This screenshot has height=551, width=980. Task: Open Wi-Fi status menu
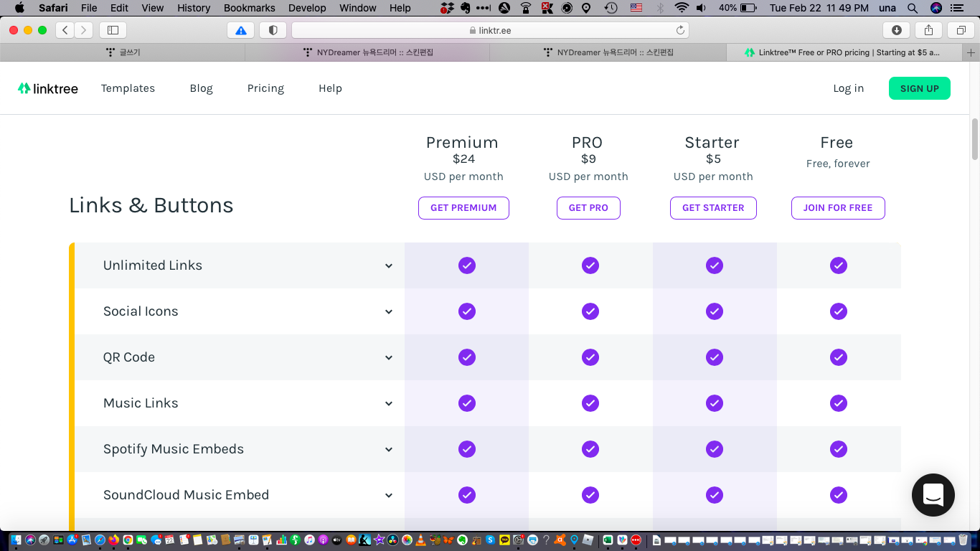pos(681,8)
